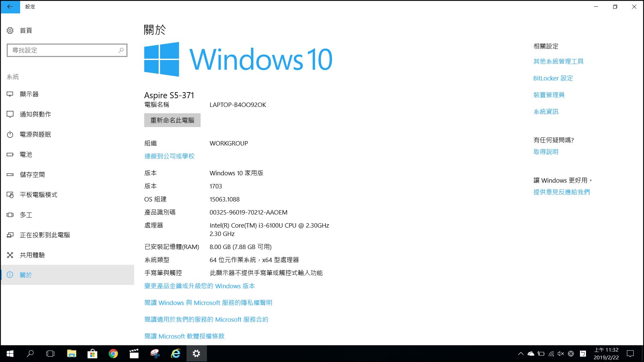Click the Aspire S5-371 model name
The height and width of the screenshot is (362, 644).
tap(169, 96)
